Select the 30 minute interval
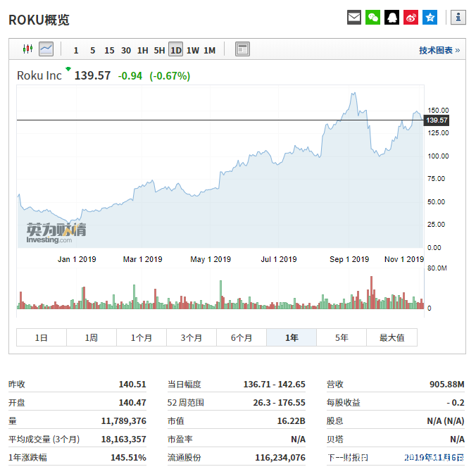Screen dimensions: 476x474 (x=126, y=50)
